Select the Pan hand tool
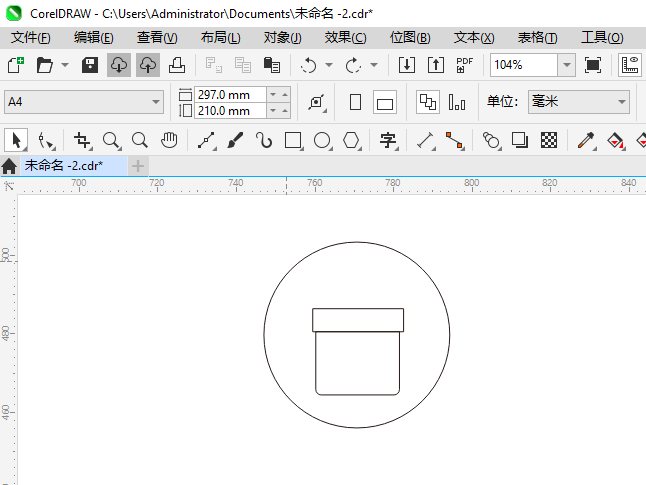 (x=169, y=141)
